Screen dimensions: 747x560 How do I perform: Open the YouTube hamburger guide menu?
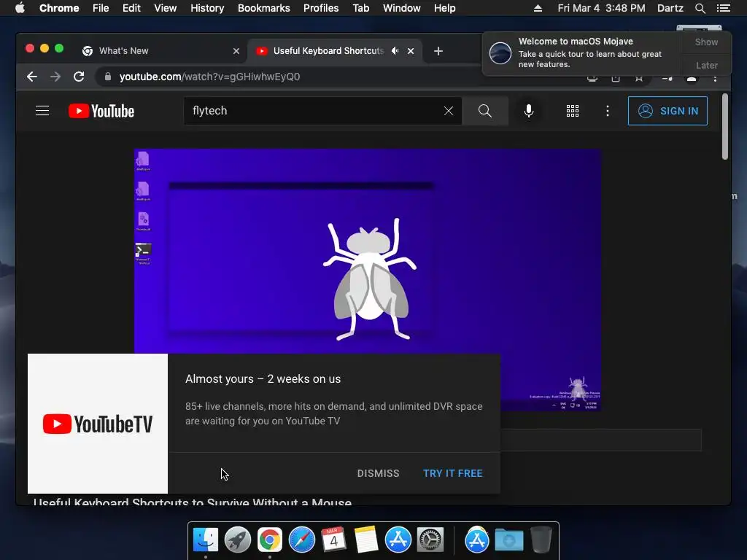(42, 111)
